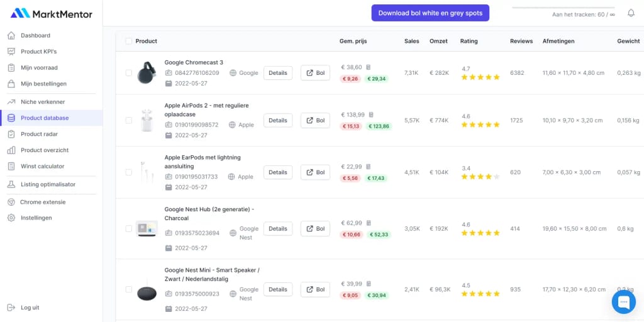Open Bol link for Google Nest Hub

coord(316,228)
